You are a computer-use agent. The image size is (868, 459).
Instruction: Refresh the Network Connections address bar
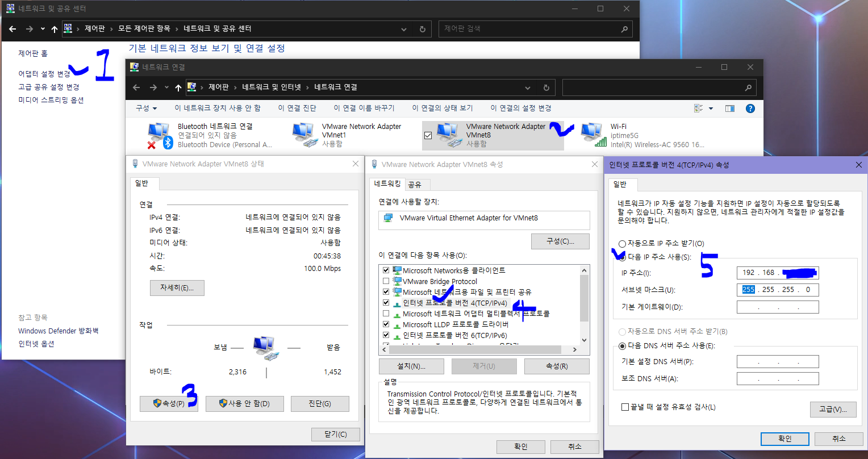point(546,87)
